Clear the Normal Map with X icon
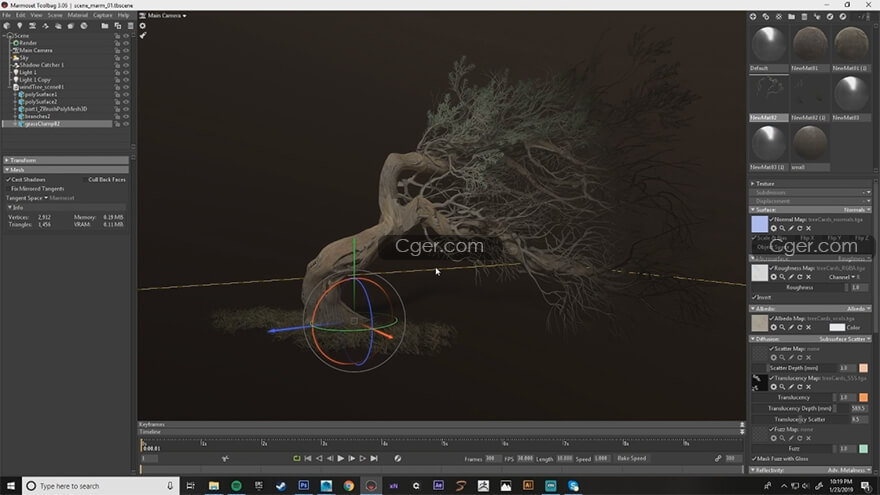Screen dimensions: 880x495 [809, 228]
